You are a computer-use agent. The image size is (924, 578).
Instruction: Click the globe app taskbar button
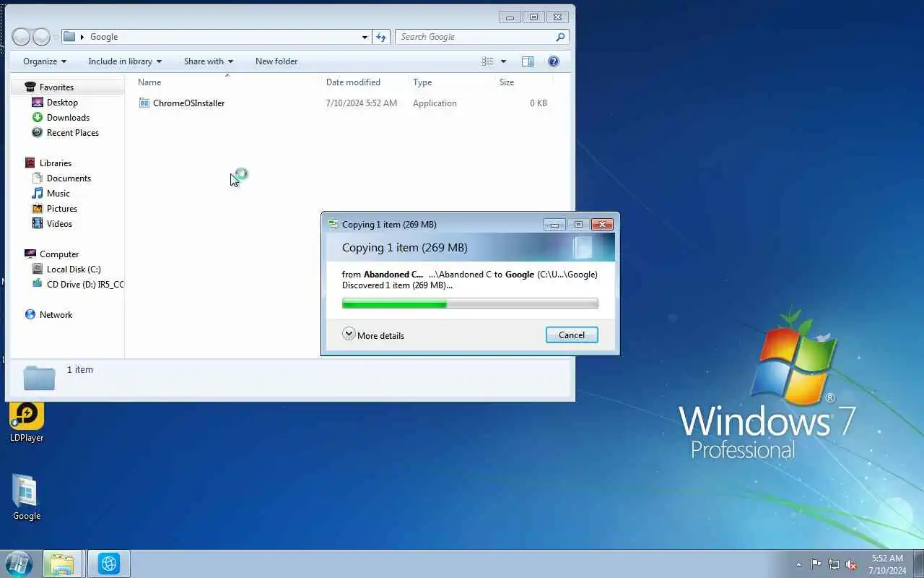pyautogui.click(x=109, y=564)
